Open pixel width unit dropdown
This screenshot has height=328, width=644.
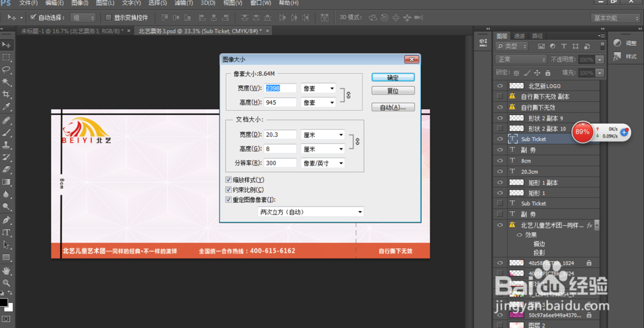tap(318, 88)
